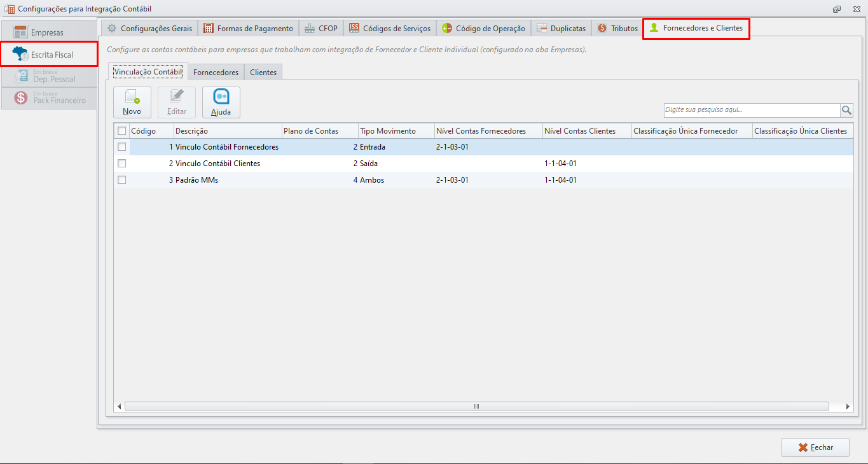
Task: Open the Empresas sidebar section
Action: [x=49, y=32]
